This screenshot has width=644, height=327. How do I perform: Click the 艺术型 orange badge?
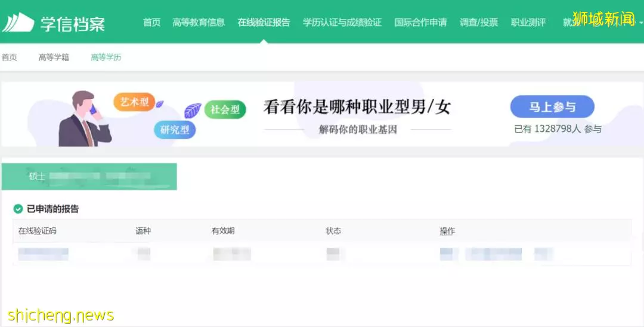click(x=134, y=102)
